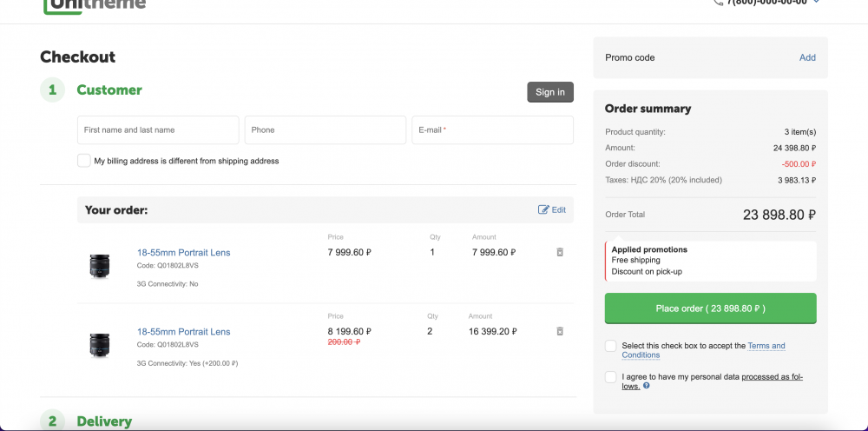Open the first 18-55mm Portrait Lens link
Screen dimensions: 868x431
pyautogui.click(x=183, y=253)
